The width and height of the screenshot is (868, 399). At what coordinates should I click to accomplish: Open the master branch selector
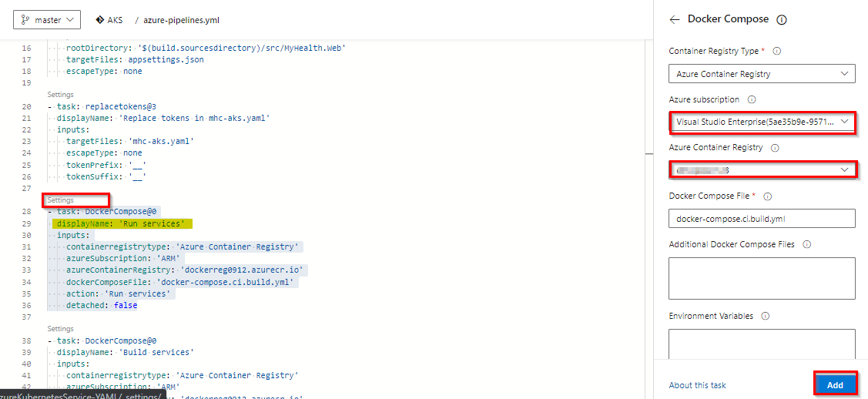click(47, 20)
